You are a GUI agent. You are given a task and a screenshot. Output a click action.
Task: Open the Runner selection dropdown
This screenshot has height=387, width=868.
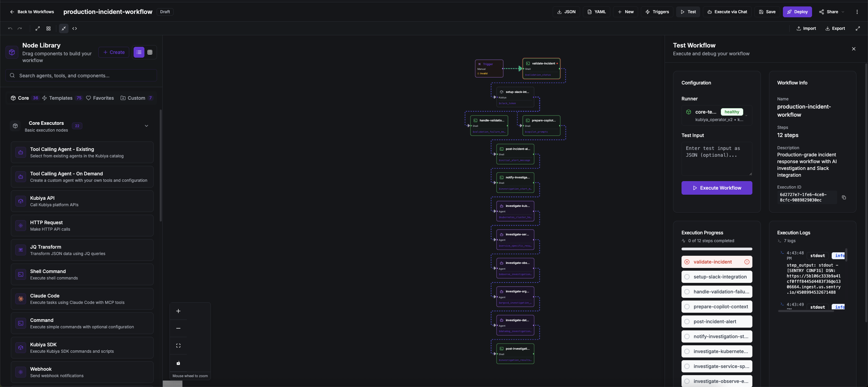(x=717, y=115)
